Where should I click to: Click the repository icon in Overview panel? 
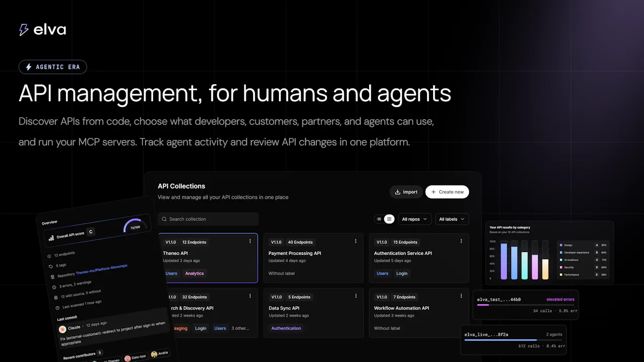click(52, 277)
